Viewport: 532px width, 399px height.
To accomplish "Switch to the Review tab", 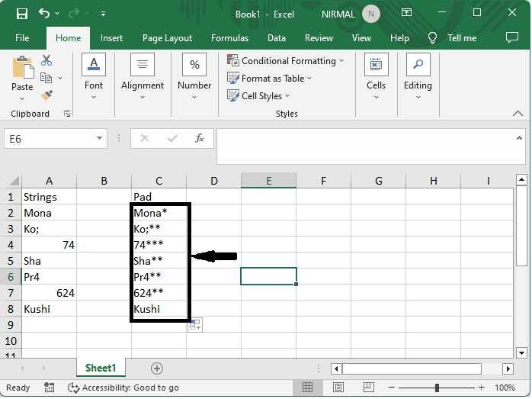I will 319,38.
